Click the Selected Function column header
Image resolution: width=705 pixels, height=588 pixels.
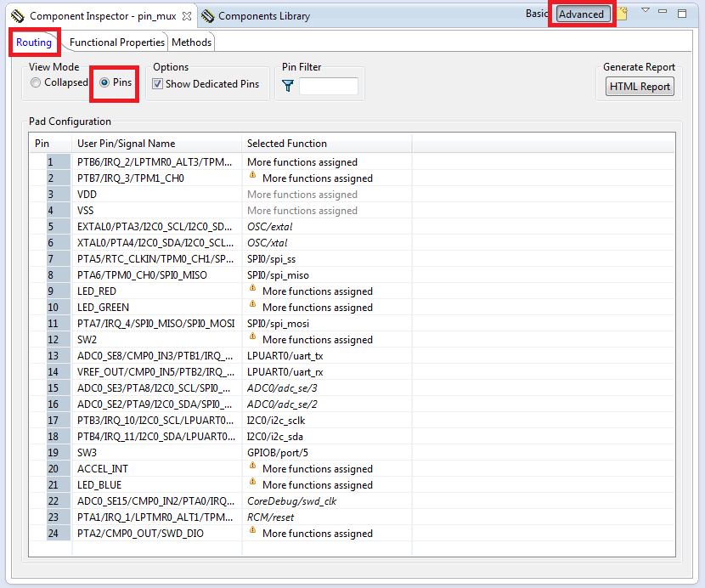click(327, 144)
